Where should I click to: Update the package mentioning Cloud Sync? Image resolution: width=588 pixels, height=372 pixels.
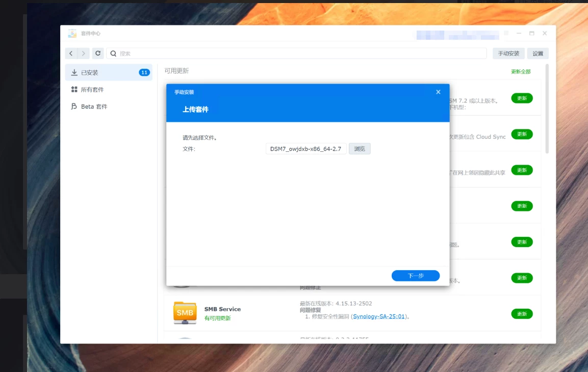(522, 134)
